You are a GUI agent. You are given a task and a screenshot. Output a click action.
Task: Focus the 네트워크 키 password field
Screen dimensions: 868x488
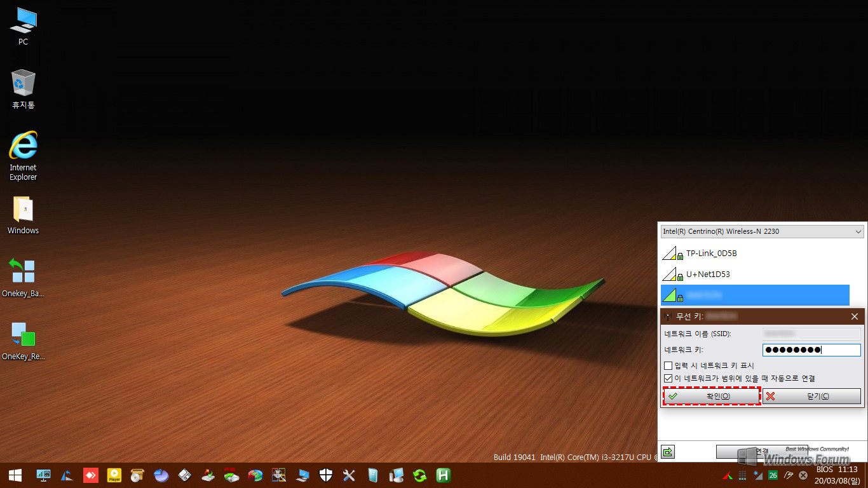(811, 350)
